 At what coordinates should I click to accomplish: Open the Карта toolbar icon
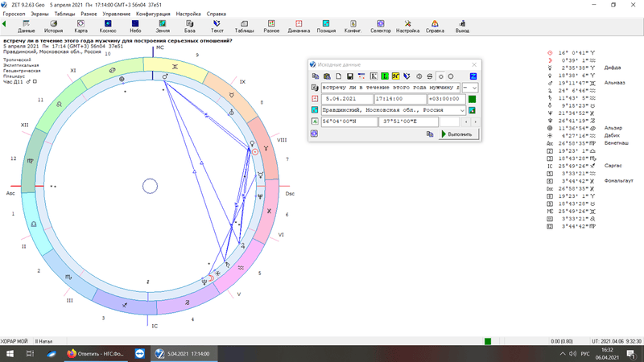tap(81, 26)
